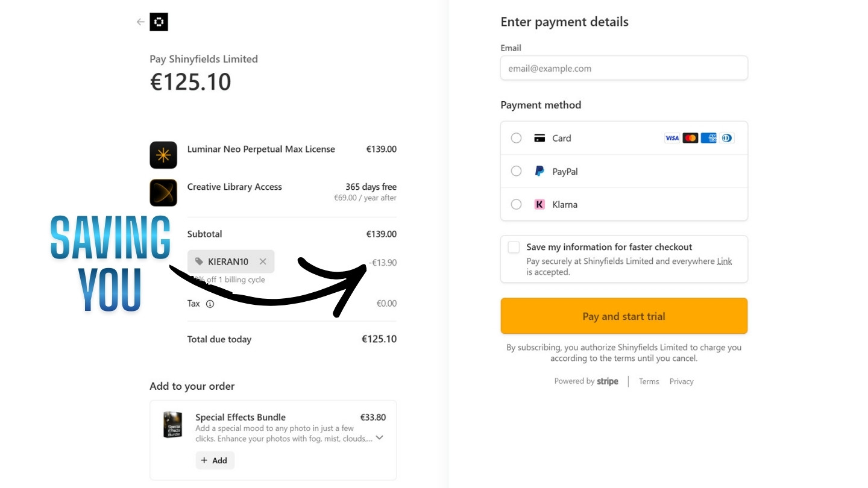Click the email address input field
868x488 pixels.
(624, 68)
